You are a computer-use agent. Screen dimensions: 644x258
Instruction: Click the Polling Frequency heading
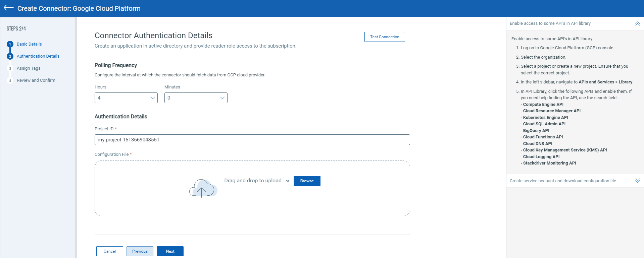click(116, 65)
